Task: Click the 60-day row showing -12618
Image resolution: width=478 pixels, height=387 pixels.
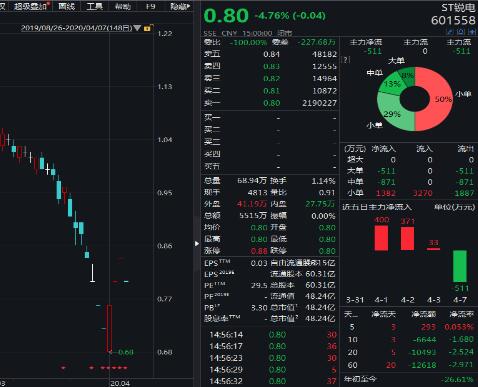Action: point(409,365)
